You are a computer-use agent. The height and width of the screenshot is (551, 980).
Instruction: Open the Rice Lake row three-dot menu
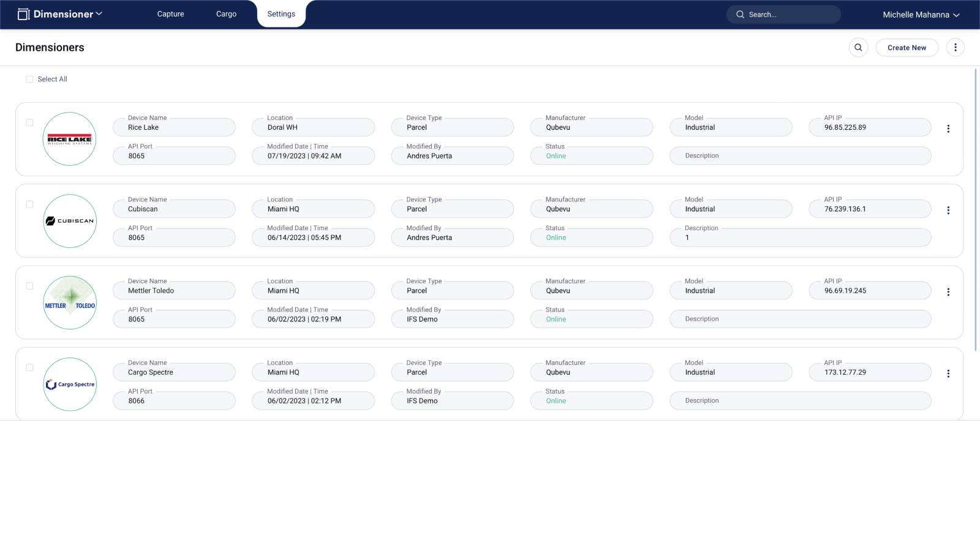(x=948, y=129)
